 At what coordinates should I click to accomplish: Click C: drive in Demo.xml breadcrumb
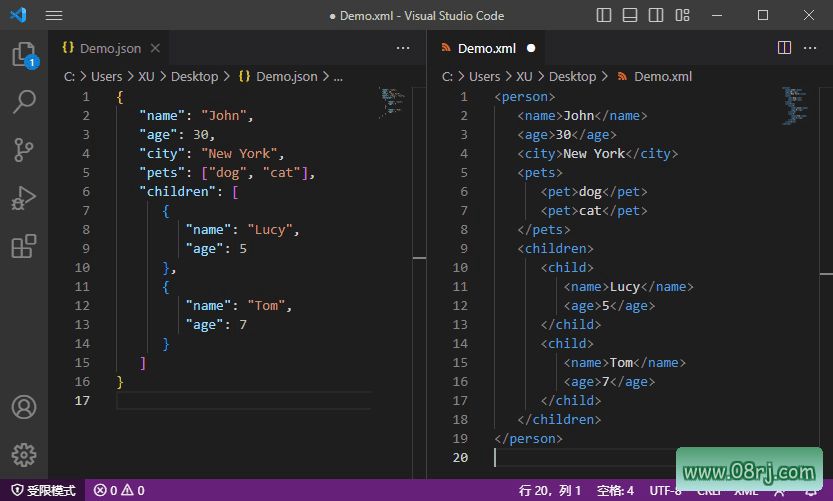point(447,77)
